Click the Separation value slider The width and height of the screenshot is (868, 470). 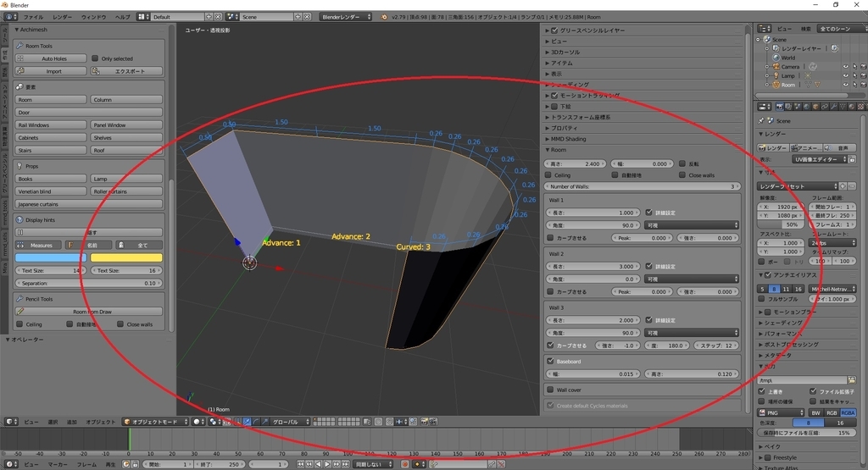[x=89, y=283]
